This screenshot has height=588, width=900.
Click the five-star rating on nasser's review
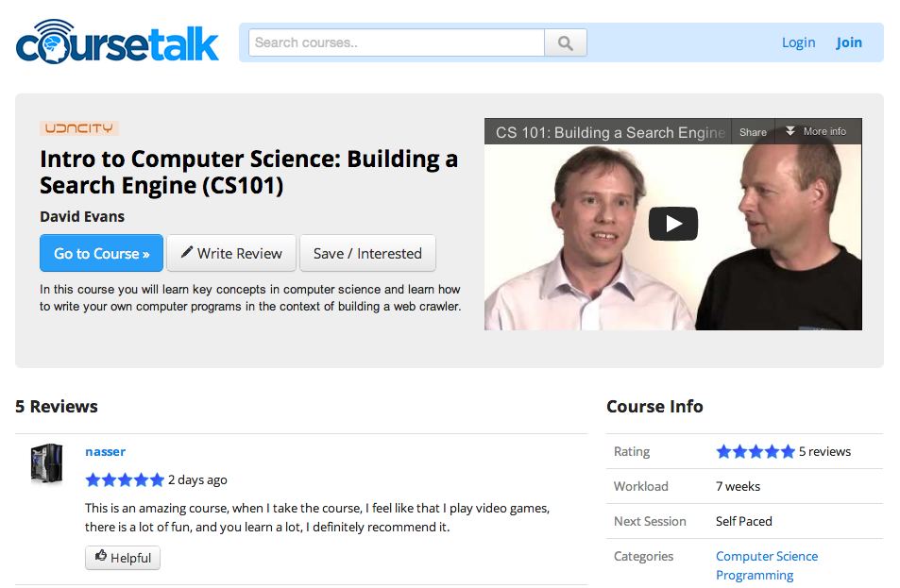point(125,479)
